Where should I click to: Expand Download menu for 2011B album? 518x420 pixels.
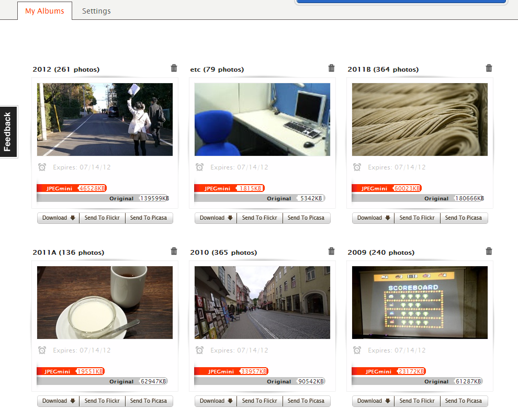pos(373,218)
